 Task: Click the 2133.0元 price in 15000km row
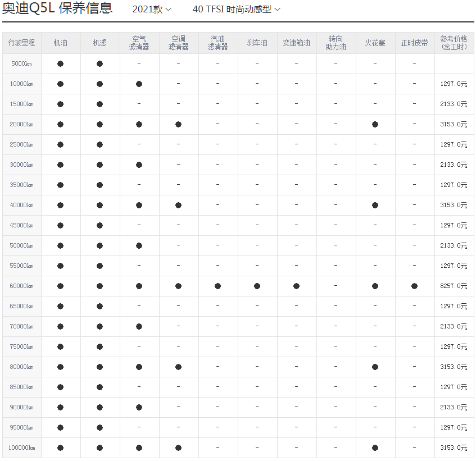[x=454, y=104]
